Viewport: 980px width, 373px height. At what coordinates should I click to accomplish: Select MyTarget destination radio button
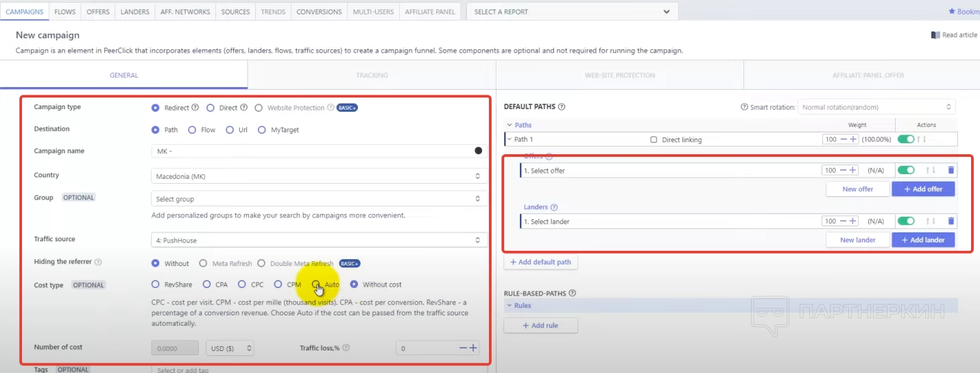coord(262,130)
